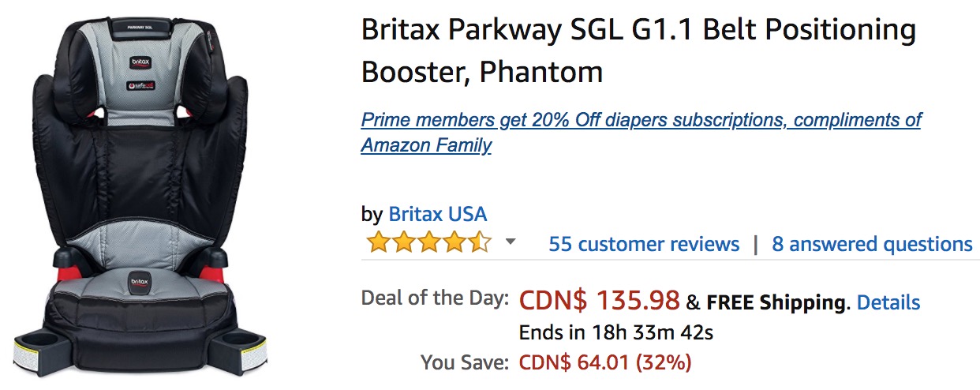Image resolution: width=980 pixels, height=390 pixels.
Task: Click the booster seat product image
Action: (140, 197)
